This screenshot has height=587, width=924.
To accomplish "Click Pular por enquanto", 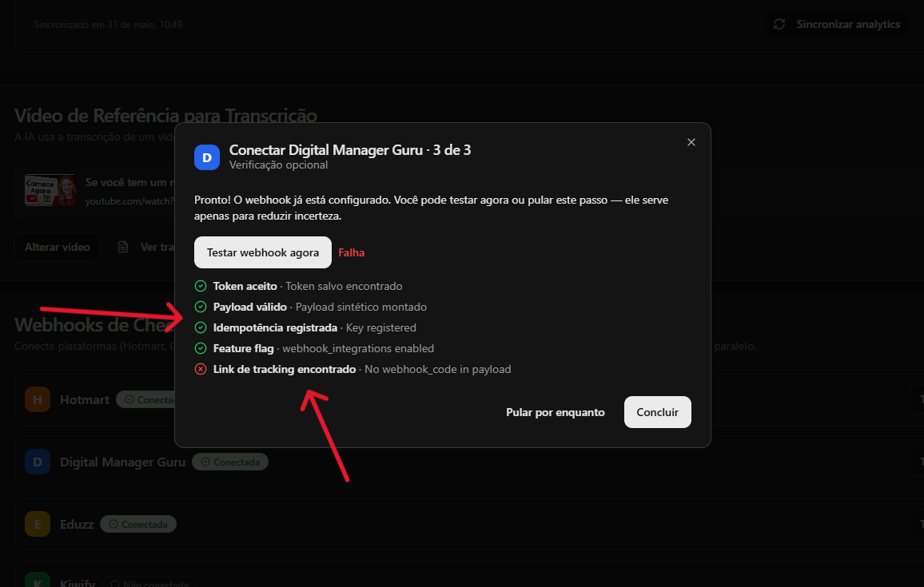I will (x=555, y=412).
